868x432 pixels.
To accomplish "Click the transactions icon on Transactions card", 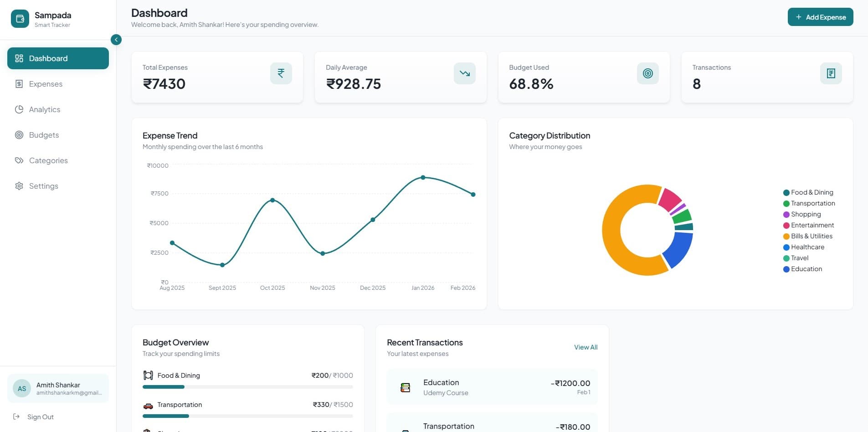I will pyautogui.click(x=831, y=73).
